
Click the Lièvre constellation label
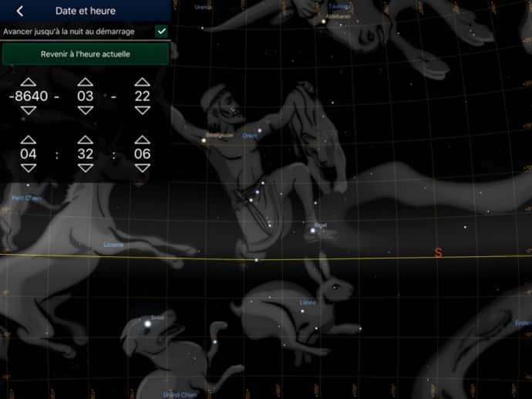click(308, 303)
